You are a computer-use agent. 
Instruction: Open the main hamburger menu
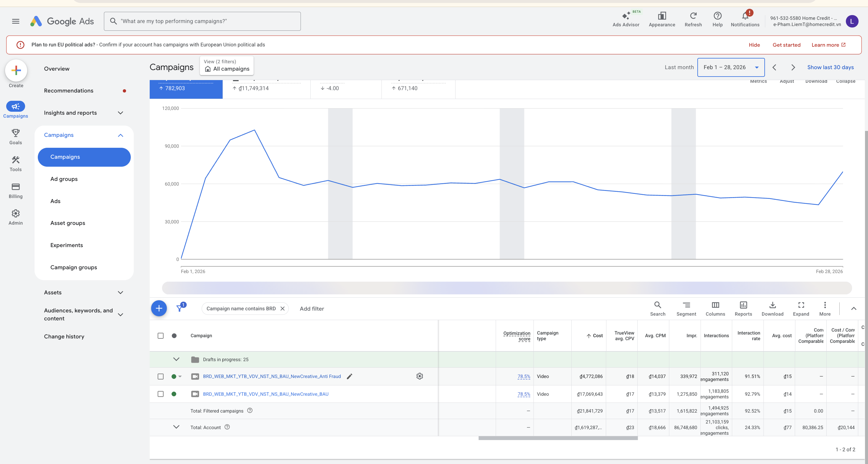(x=15, y=21)
